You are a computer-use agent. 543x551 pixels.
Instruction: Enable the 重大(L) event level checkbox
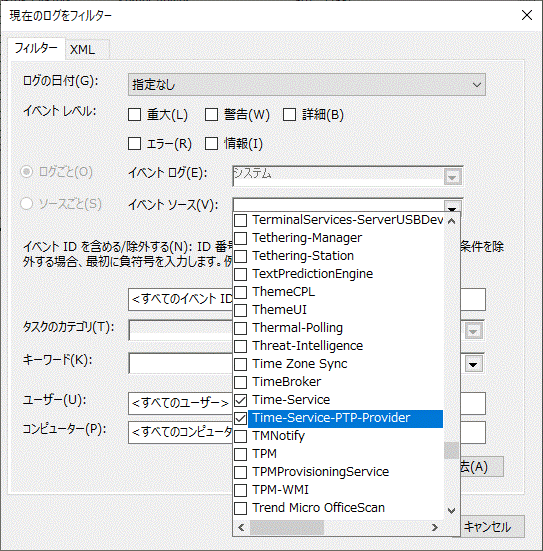[x=134, y=115]
